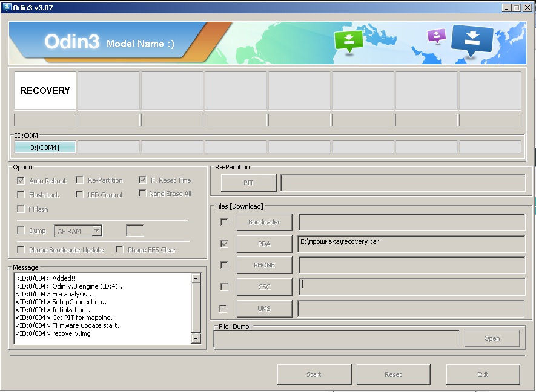The image size is (536, 392).
Task: Click the UMS file path field
Action: point(411,309)
